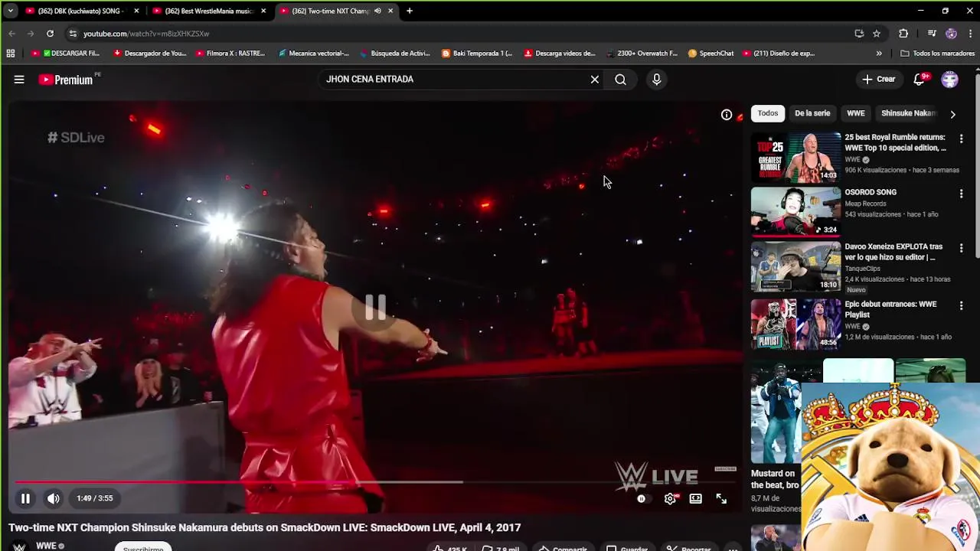Open the Filmora X : RASTRE... bookmark

pyautogui.click(x=230, y=54)
